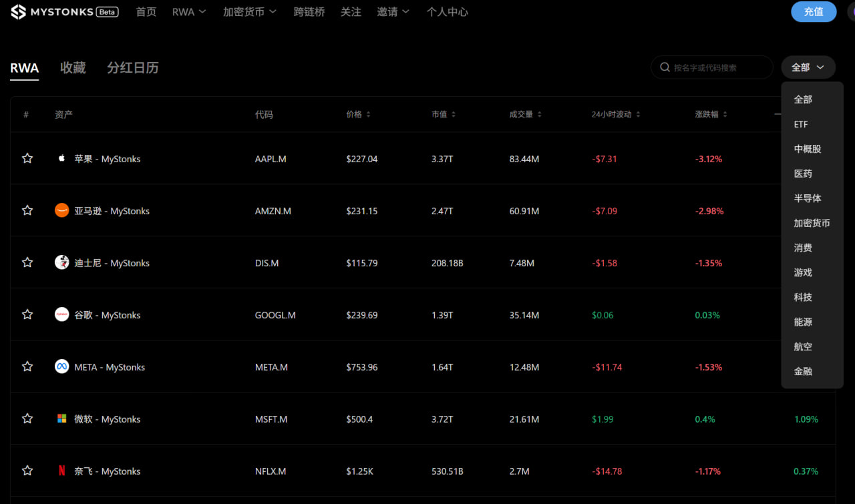Favorite the AMZN.M row star
This screenshot has width=855, height=504.
(x=27, y=210)
